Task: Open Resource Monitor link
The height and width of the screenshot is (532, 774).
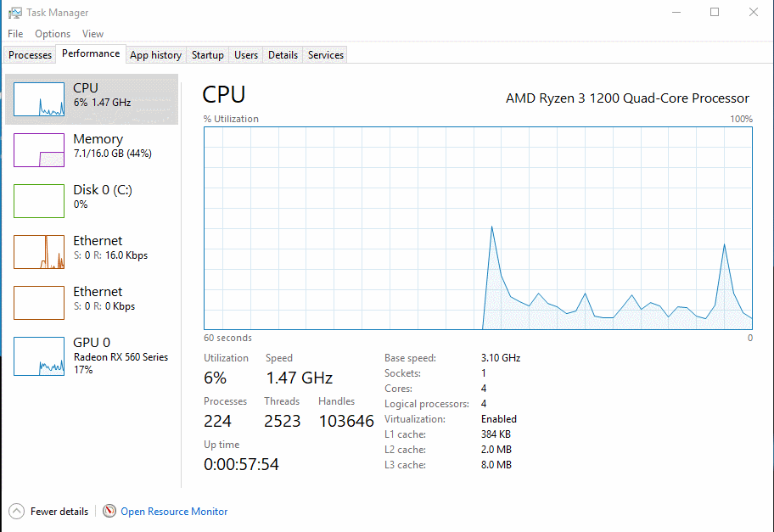Action: 174,512
